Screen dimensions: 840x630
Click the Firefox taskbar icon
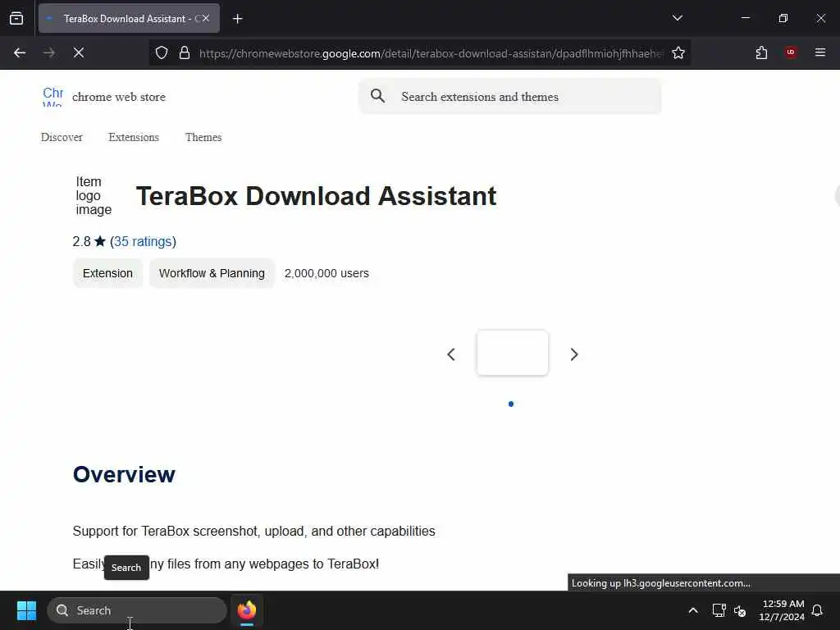[x=247, y=610]
